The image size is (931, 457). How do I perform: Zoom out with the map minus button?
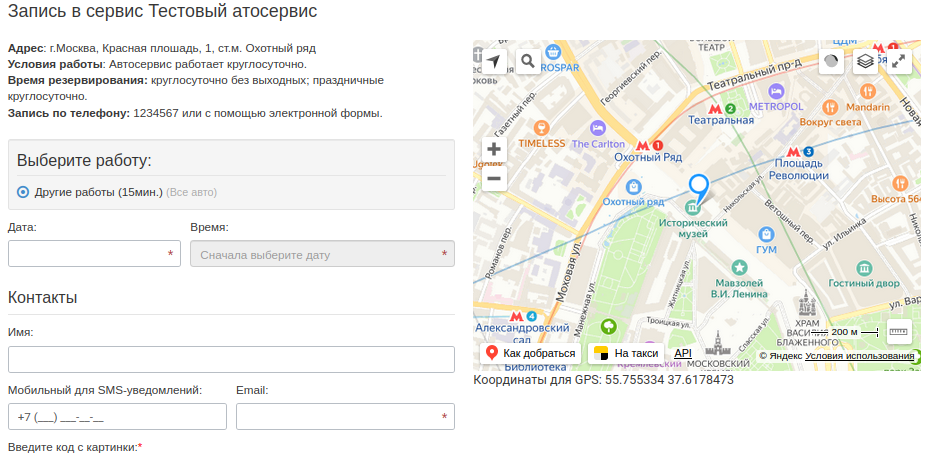[494, 178]
